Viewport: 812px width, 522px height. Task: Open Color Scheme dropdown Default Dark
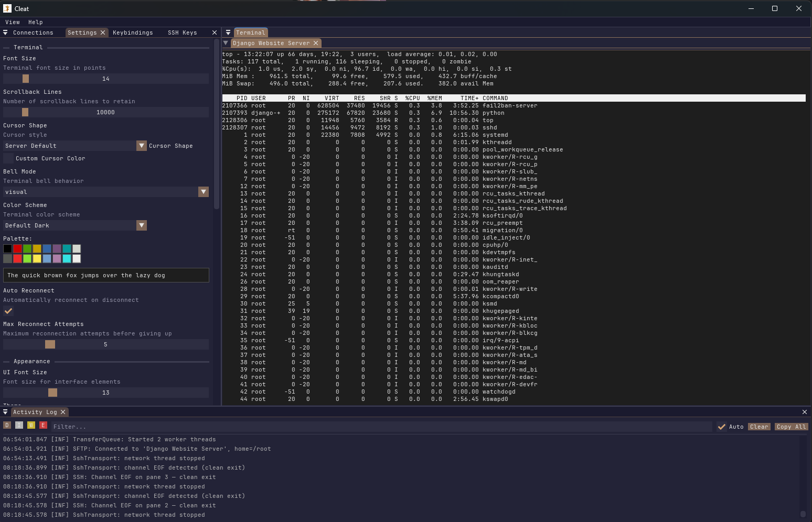point(75,225)
